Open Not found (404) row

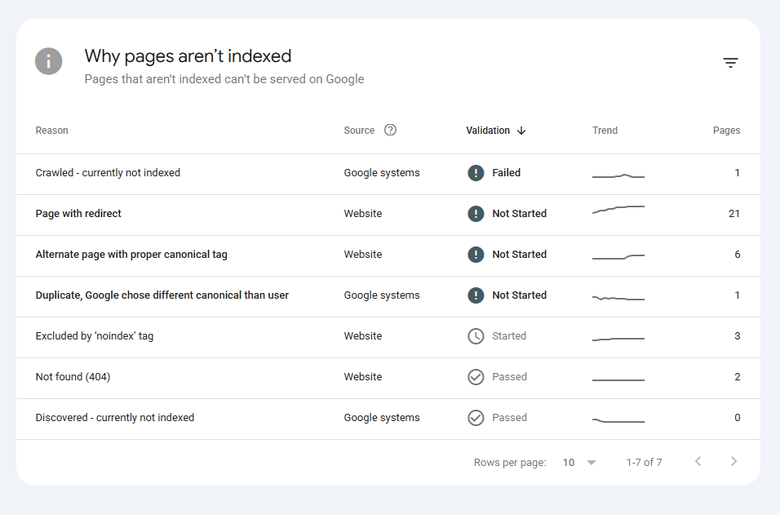(388, 378)
